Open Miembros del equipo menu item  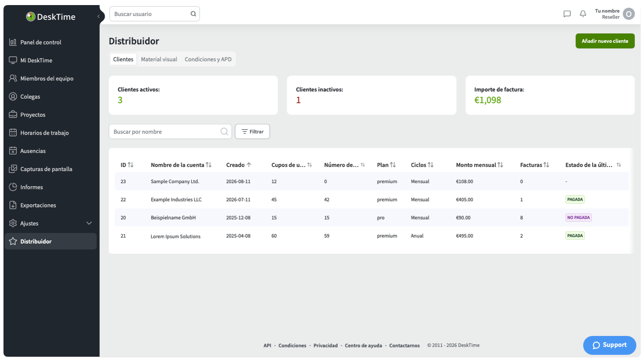click(x=51, y=78)
